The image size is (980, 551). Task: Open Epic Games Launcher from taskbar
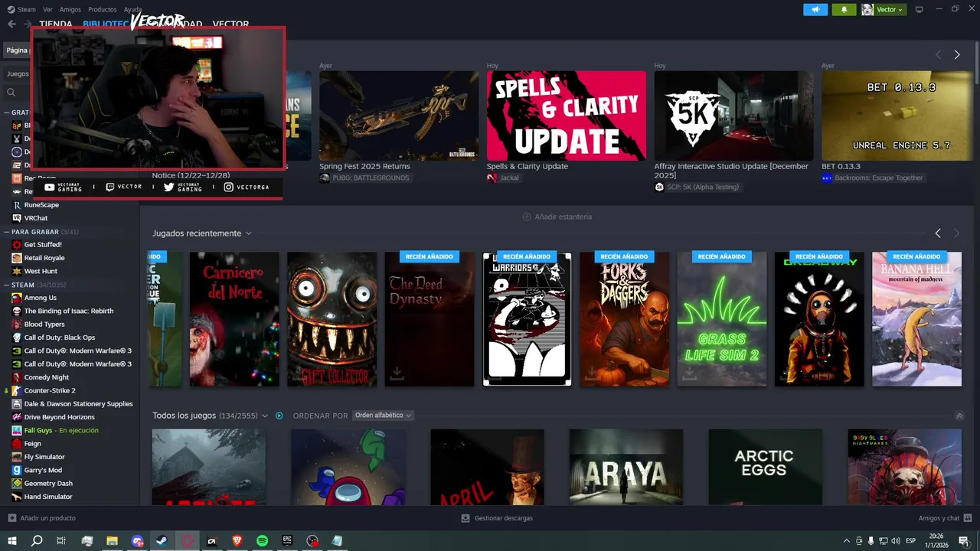(x=287, y=540)
